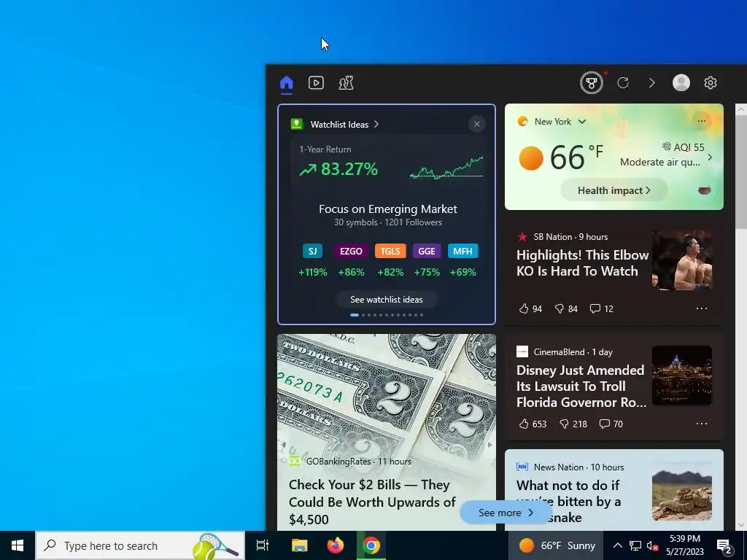Close the Watchlist Ideas card

(x=477, y=124)
